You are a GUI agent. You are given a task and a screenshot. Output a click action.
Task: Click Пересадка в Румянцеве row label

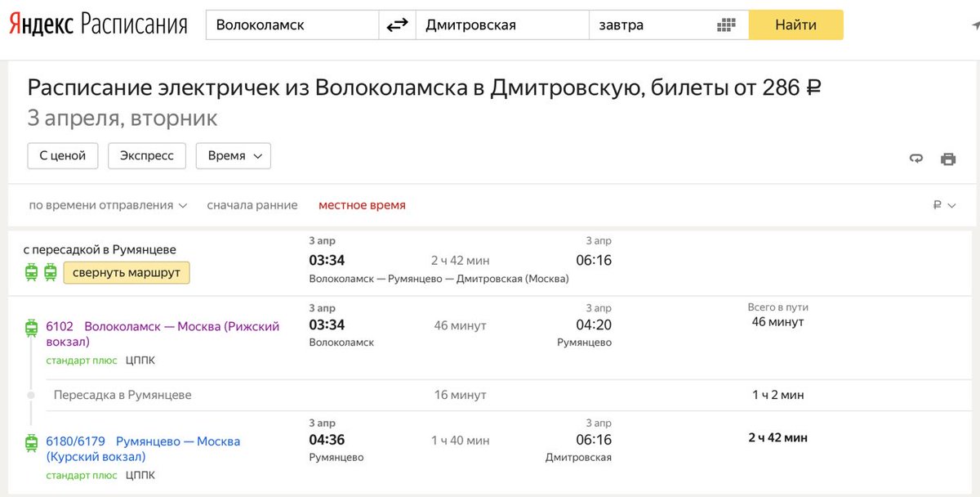pyautogui.click(x=122, y=395)
